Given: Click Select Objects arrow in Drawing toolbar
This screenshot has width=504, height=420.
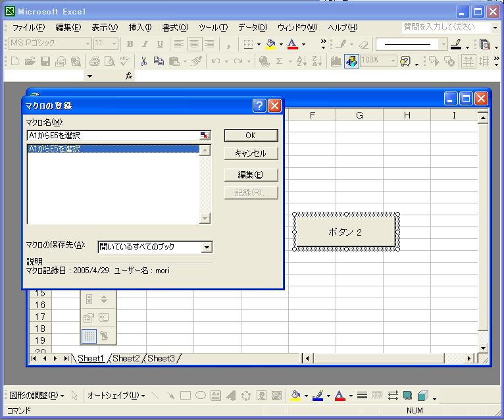Looking at the screenshot, I should [x=74, y=395].
